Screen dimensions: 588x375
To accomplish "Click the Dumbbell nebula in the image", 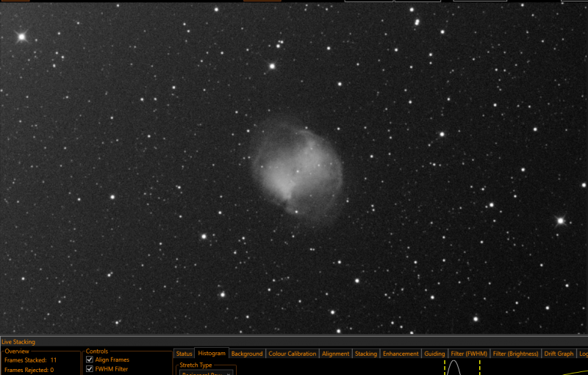I will [x=298, y=171].
